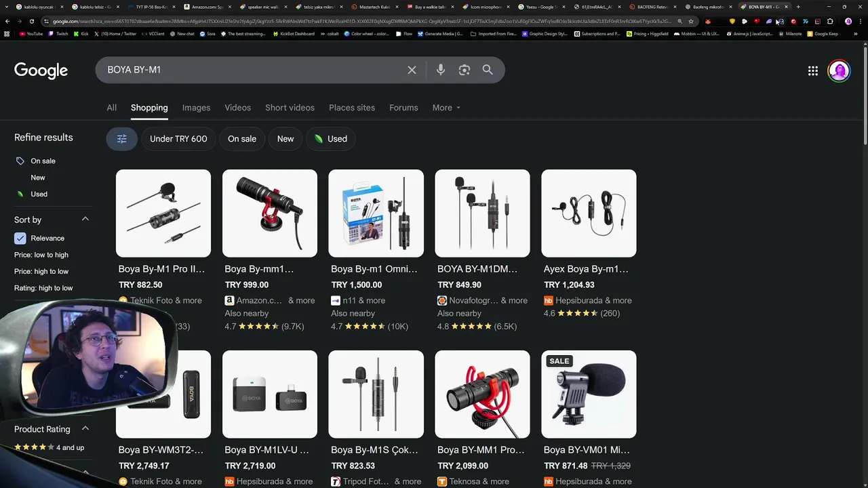868x488 pixels.
Task: Switch to the Places sites tab
Action: [x=352, y=108]
